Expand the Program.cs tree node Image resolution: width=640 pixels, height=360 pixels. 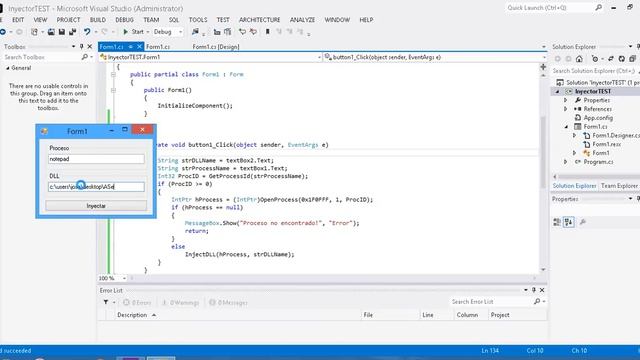[x=566, y=162]
